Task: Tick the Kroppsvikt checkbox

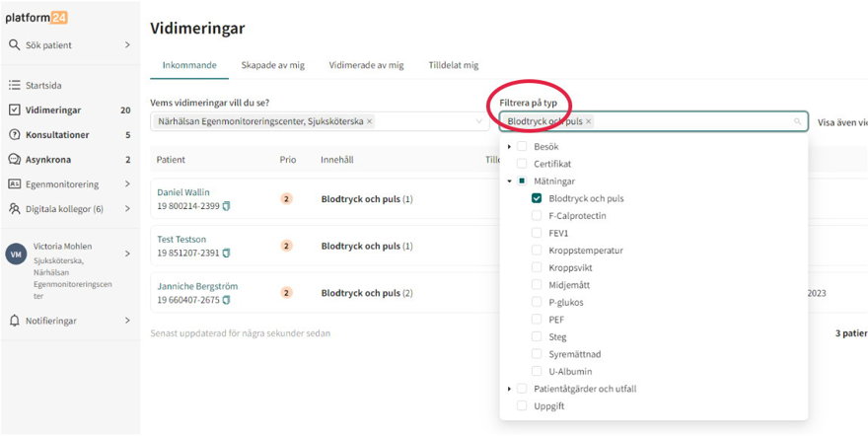Action: point(537,267)
